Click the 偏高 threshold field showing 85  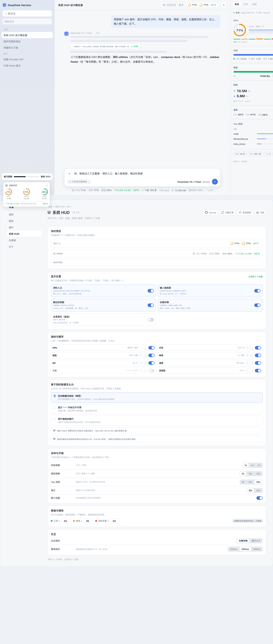click(x=88, y=521)
